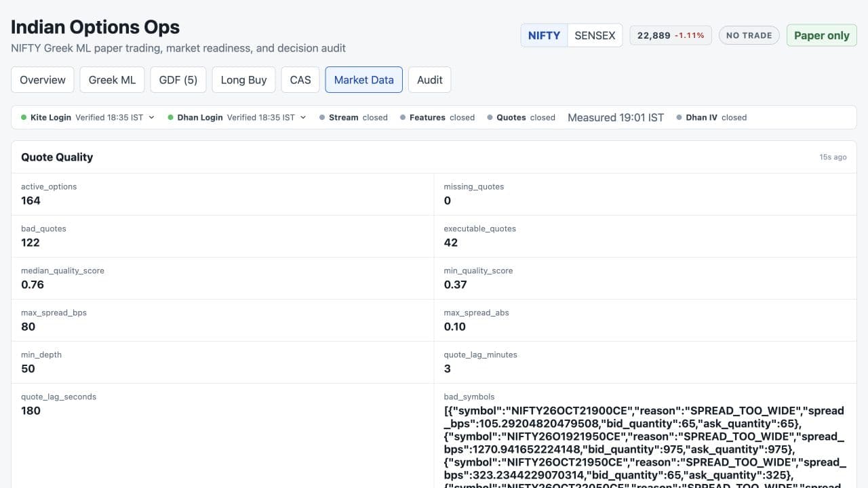Select the max_spread_bps value 80
The width and height of the screenshot is (868, 488).
(28, 327)
